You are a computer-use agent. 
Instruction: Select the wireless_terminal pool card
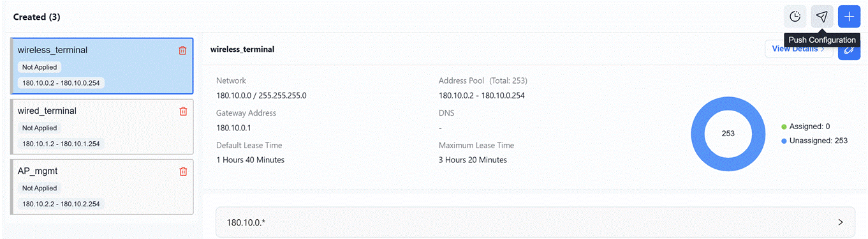coord(102,66)
